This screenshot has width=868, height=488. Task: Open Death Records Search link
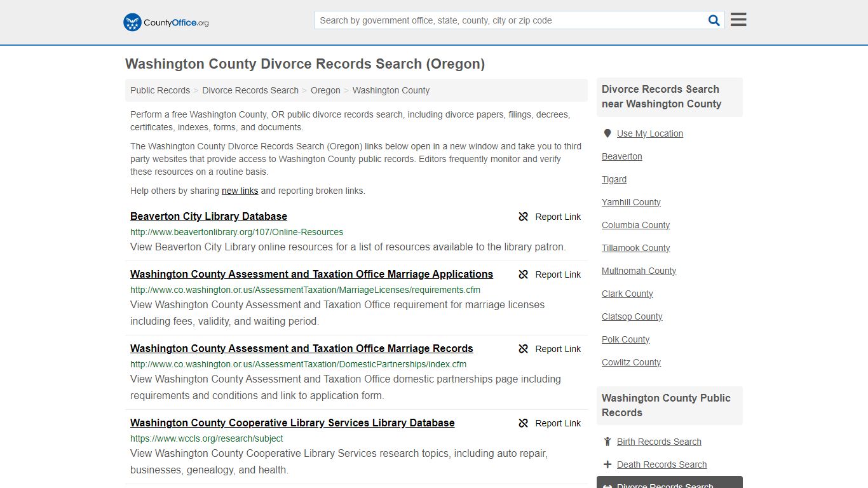coord(661,464)
